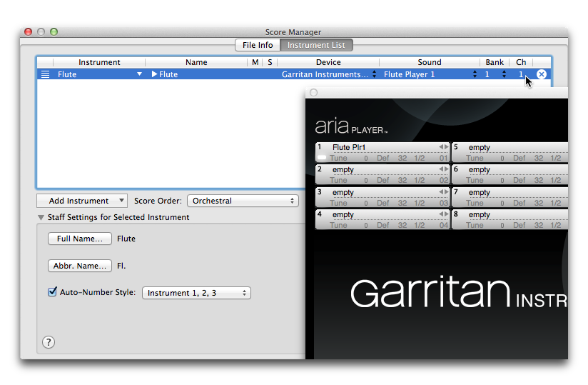588x385 pixels.
Task: Click the Ch column header
Action: (x=521, y=62)
